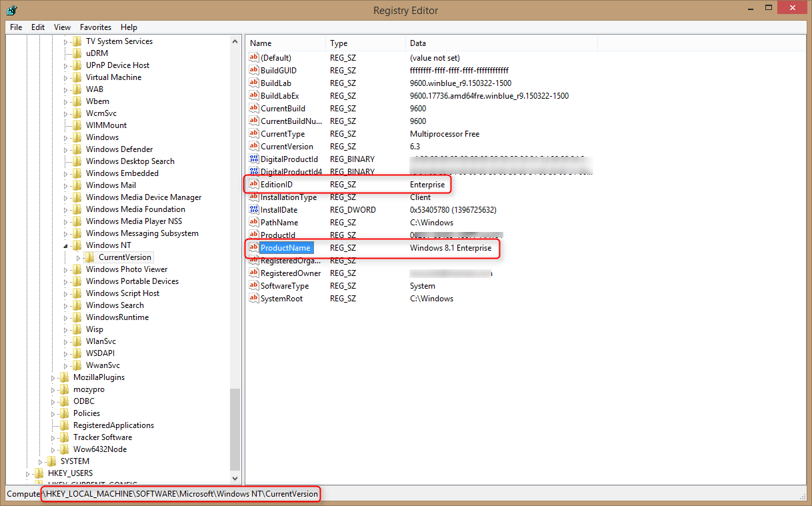This screenshot has width=812, height=506.
Task: Open the Favorites menu
Action: [x=95, y=27]
